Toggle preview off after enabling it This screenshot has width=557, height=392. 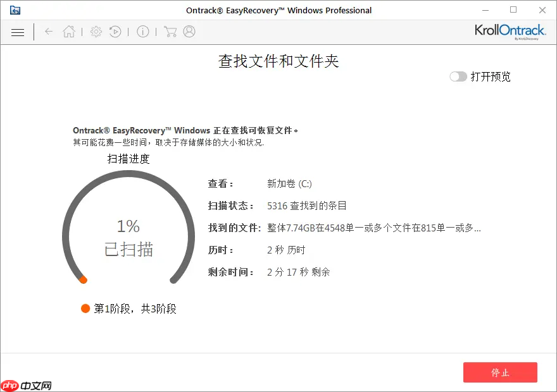coord(458,77)
